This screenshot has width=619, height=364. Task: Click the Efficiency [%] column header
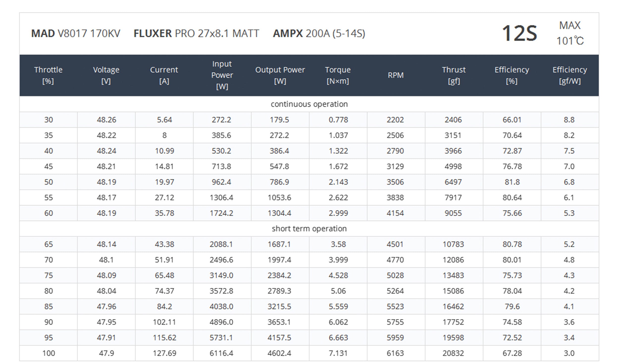click(x=512, y=75)
